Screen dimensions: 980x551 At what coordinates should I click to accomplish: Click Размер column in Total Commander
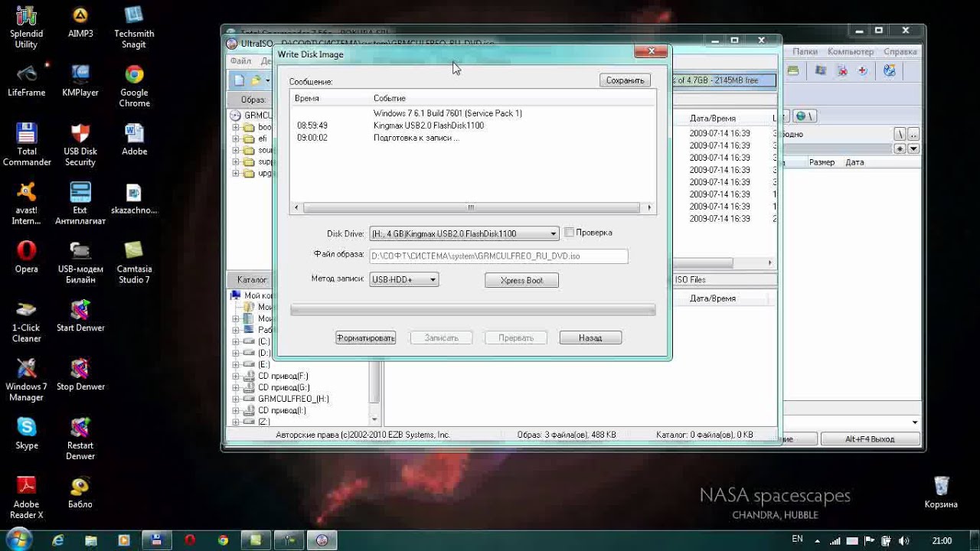(x=822, y=162)
